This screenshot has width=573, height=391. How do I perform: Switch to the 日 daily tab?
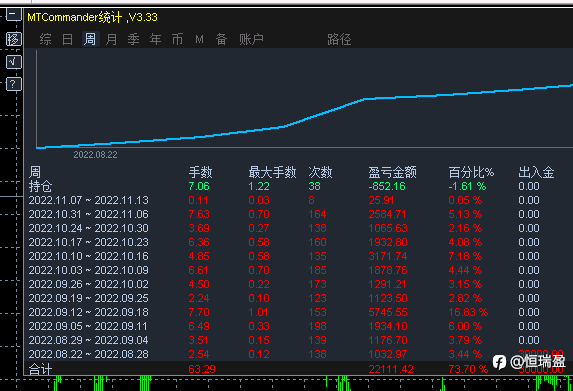point(67,39)
